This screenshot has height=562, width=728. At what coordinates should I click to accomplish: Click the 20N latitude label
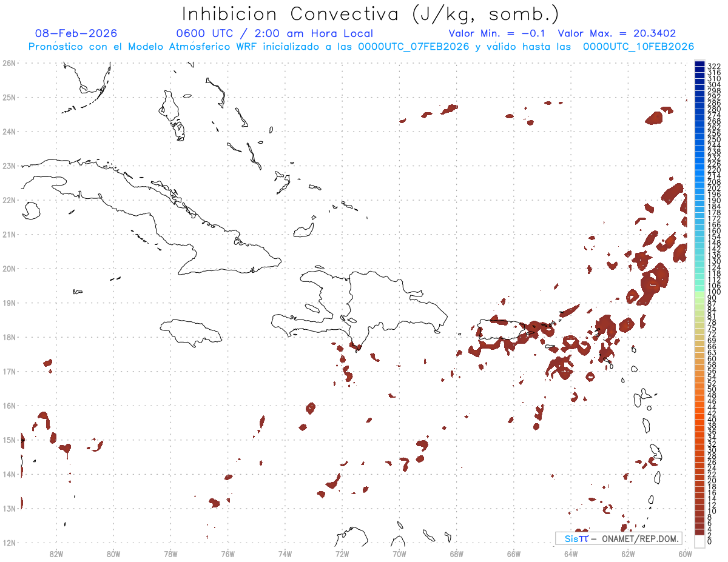(8, 269)
